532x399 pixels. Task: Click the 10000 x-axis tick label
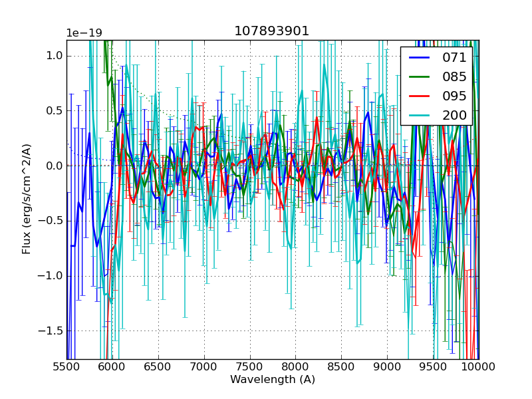479,367
